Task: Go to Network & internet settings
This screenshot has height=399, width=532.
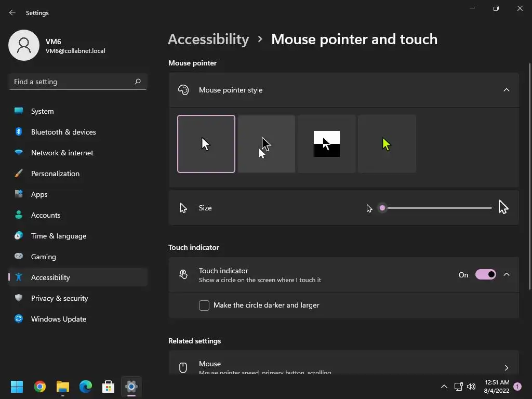Action: tap(78, 152)
